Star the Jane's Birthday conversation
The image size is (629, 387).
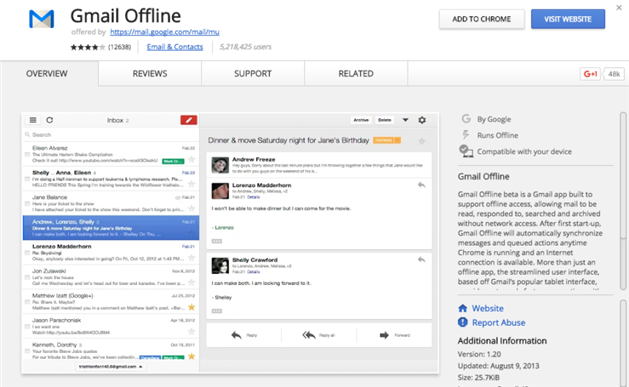[x=422, y=141]
